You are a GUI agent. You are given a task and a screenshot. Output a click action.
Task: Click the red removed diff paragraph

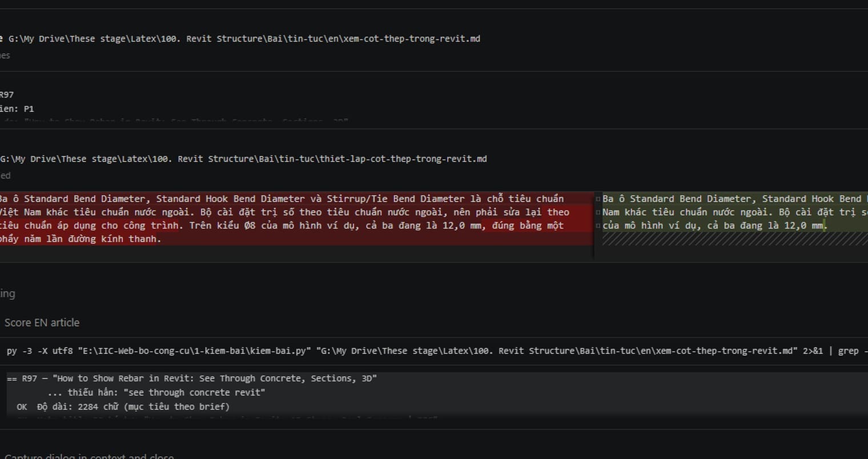click(x=296, y=219)
